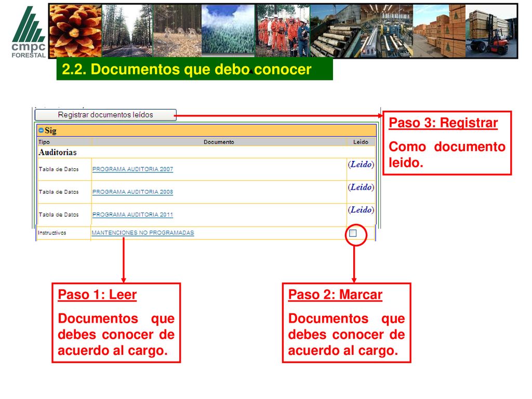Collapse the Sig section

click(x=41, y=130)
